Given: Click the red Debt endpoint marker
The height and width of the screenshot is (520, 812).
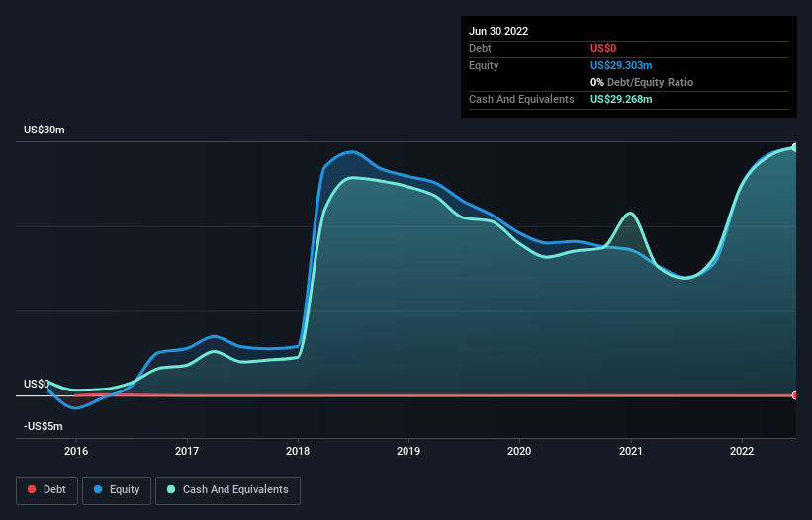Looking at the screenshot, I should 795,395.
